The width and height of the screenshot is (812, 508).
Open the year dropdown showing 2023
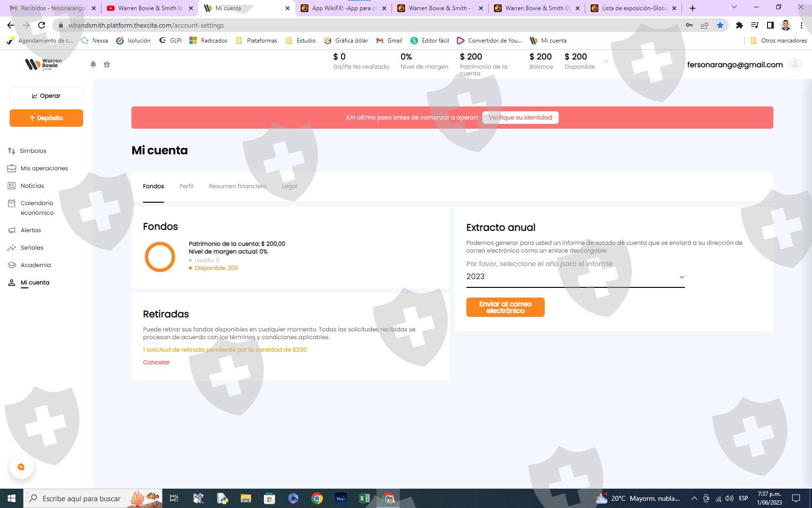[x=576, y=277]
